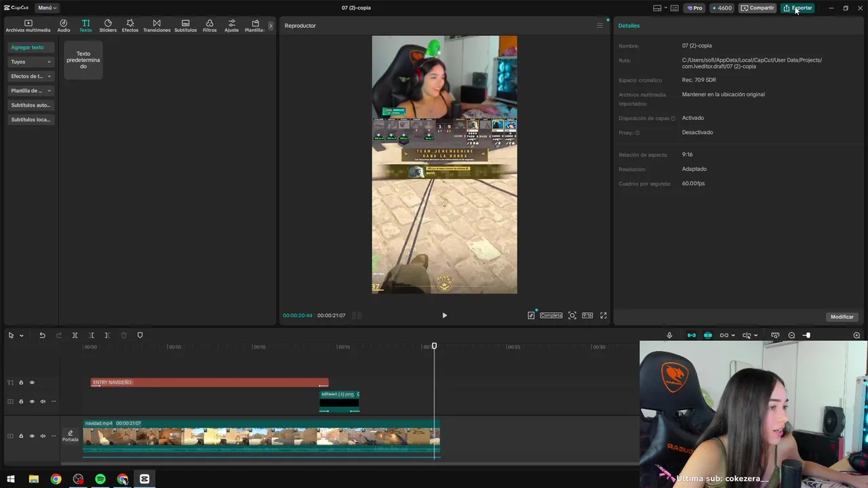Open the Transiciones tab
The height and width of the screenshot is (488, 868).
coord(157,26)
